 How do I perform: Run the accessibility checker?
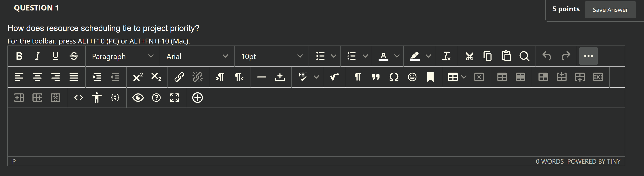click(x=97, y=98)
